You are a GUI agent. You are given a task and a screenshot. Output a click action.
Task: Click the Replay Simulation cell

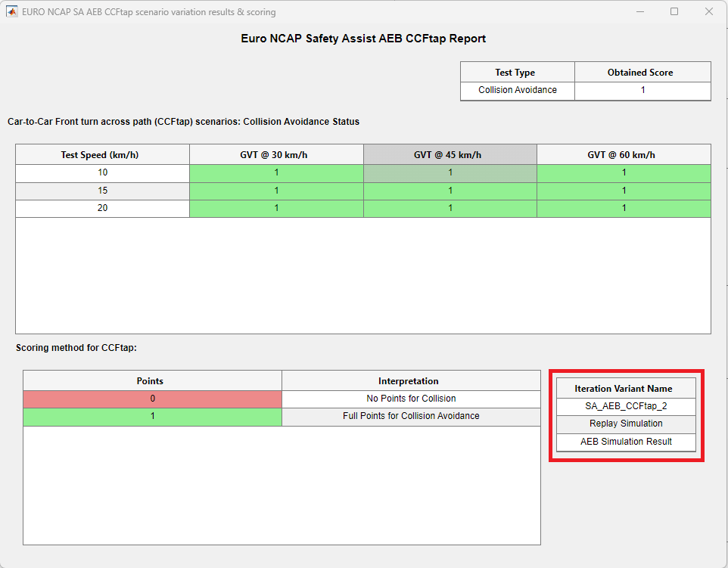(626, 424)
